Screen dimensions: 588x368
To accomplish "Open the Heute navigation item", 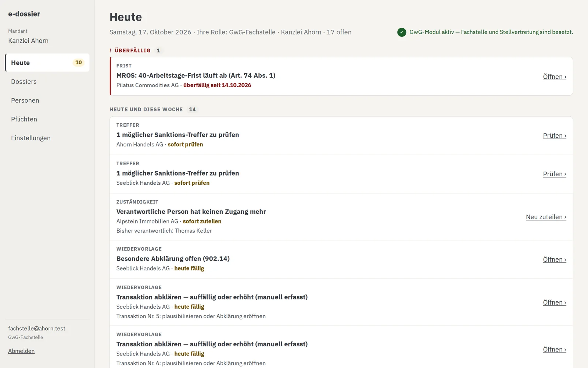I will [47, 63].
